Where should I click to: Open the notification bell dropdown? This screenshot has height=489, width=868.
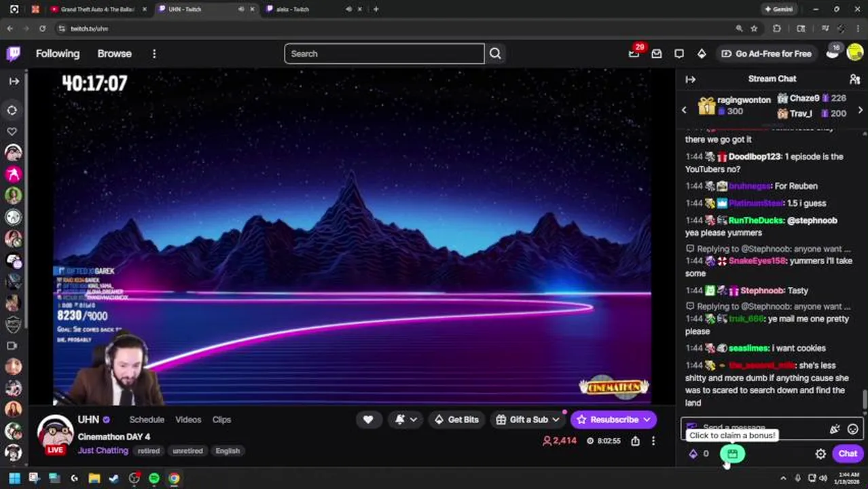tap(406, 420)
